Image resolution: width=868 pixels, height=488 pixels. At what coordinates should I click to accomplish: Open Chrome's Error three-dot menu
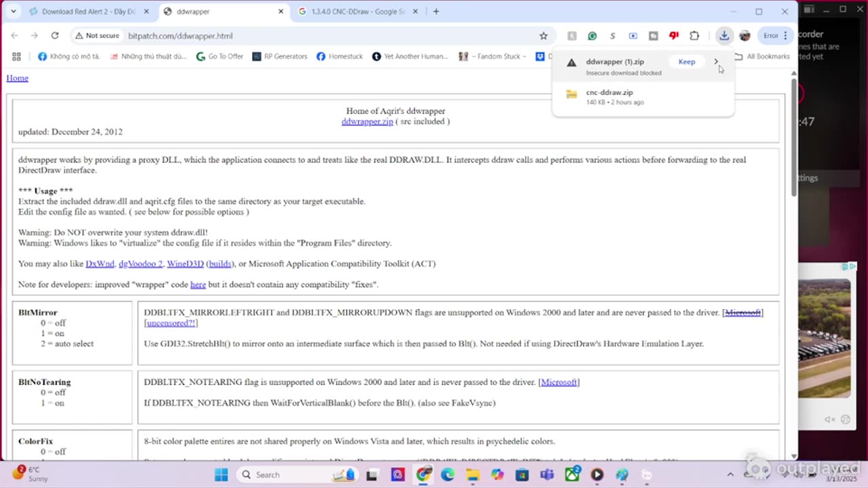[776, 36]
